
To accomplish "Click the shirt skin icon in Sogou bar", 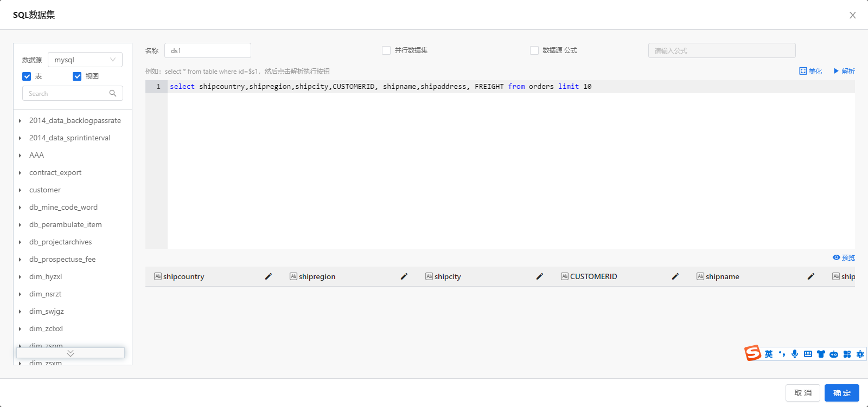I will coord(821,354).
